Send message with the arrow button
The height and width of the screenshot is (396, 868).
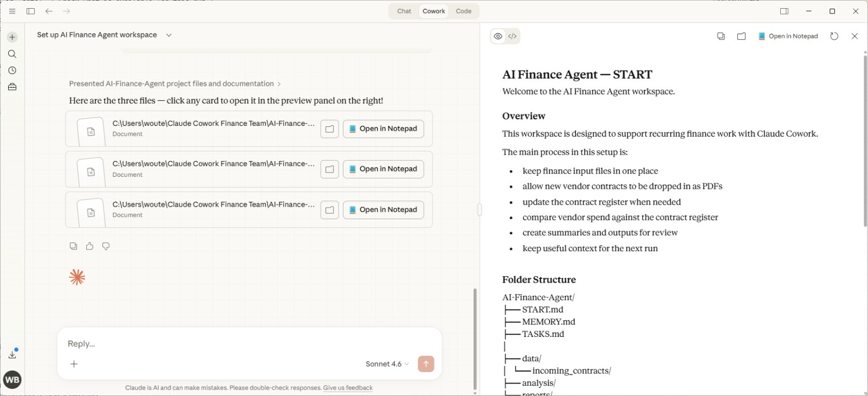(x=426, y=364)
